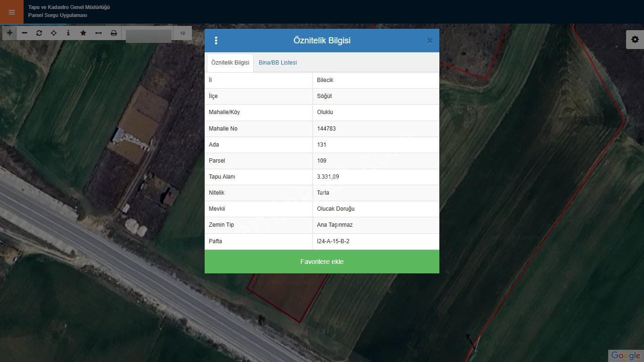Switch to the Bina/BB Listesi tab
Image resolution: width=644 pixels, height=362 pixels.
click(x=278, y=63)
